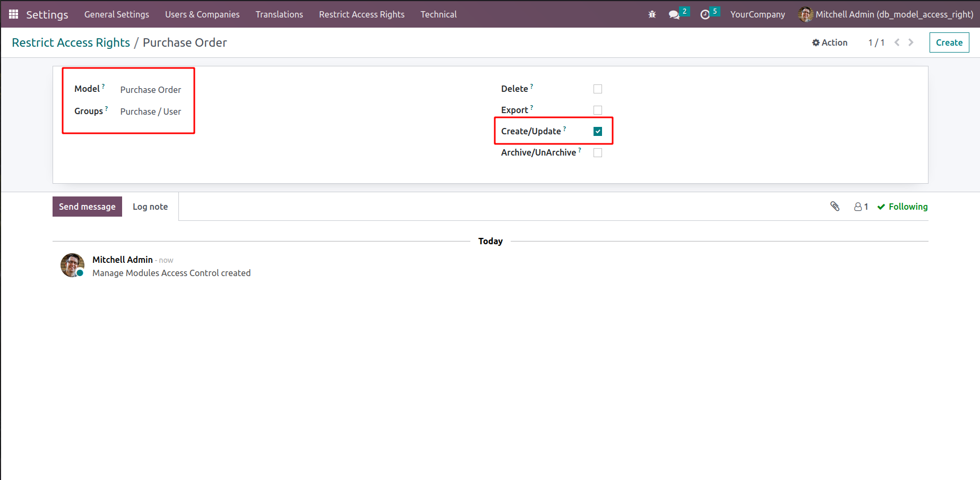
Task: Enable the Delete checkbox
Action: [598, 89]
